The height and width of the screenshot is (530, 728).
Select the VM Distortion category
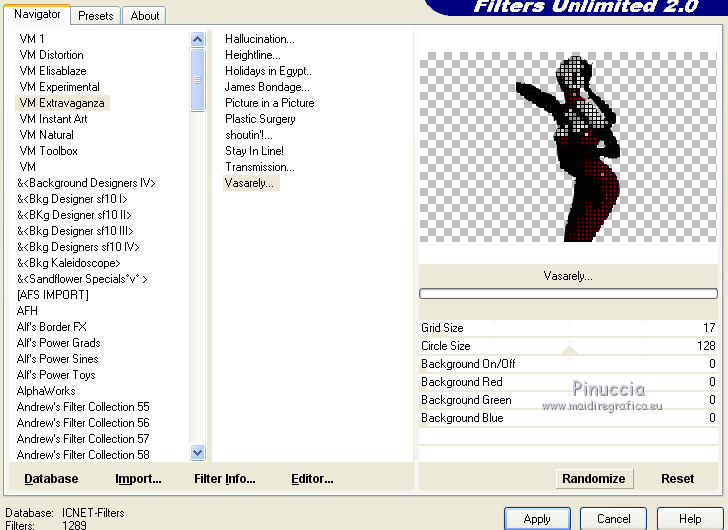[52, 55]
